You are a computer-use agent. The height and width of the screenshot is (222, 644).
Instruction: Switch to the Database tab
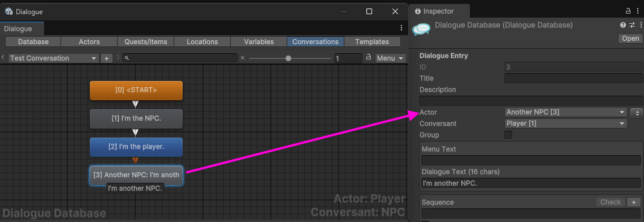[33, 41]
